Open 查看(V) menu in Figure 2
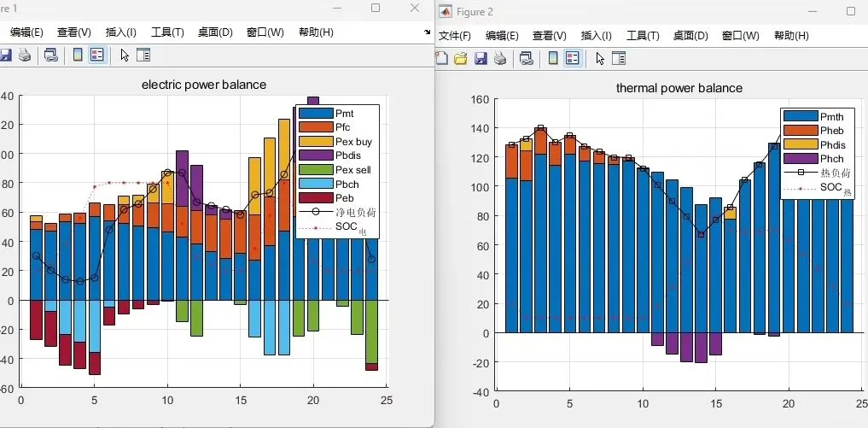 (550, 36)
